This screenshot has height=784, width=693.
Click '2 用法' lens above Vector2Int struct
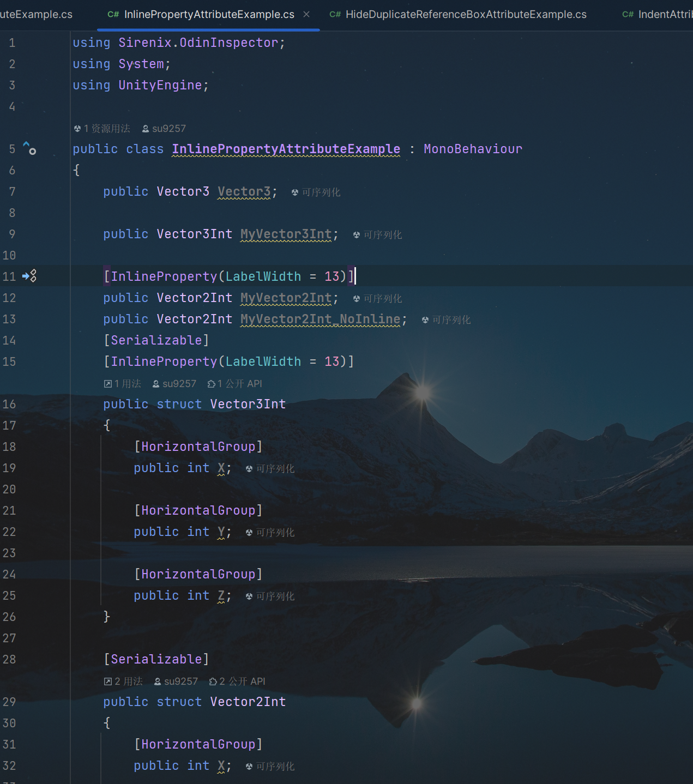tap(123, 682)
